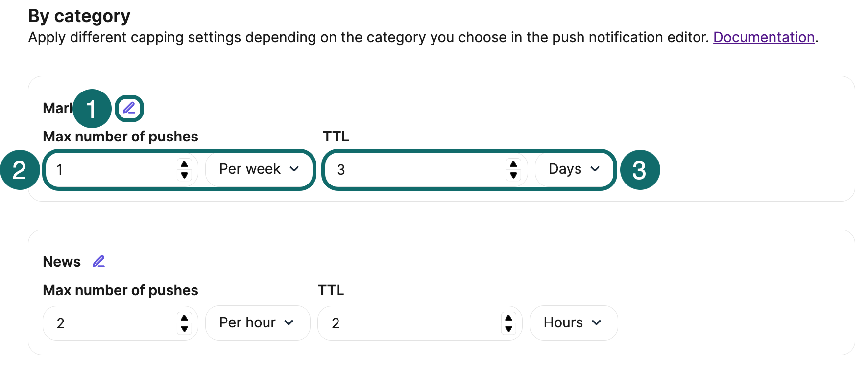Viewport: 868px width, 368px height.
Task: Click the up stepper on News max pushes
Action: point(184,318)
